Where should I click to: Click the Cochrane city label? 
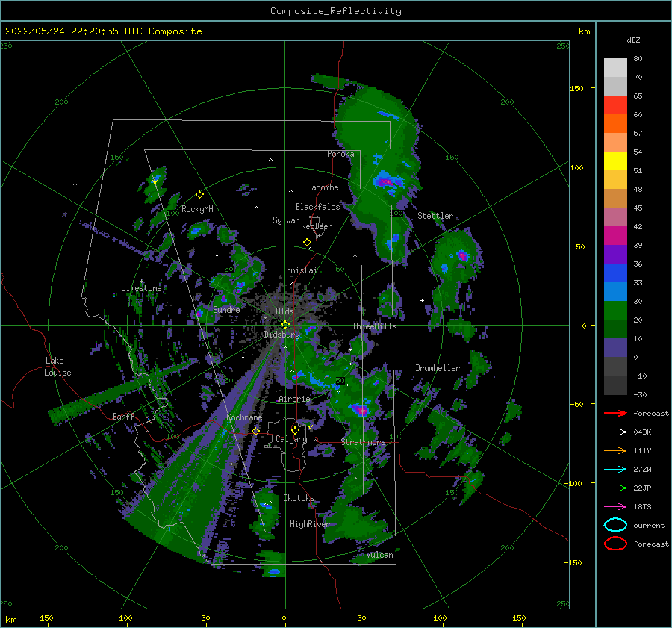coord(244,417)
